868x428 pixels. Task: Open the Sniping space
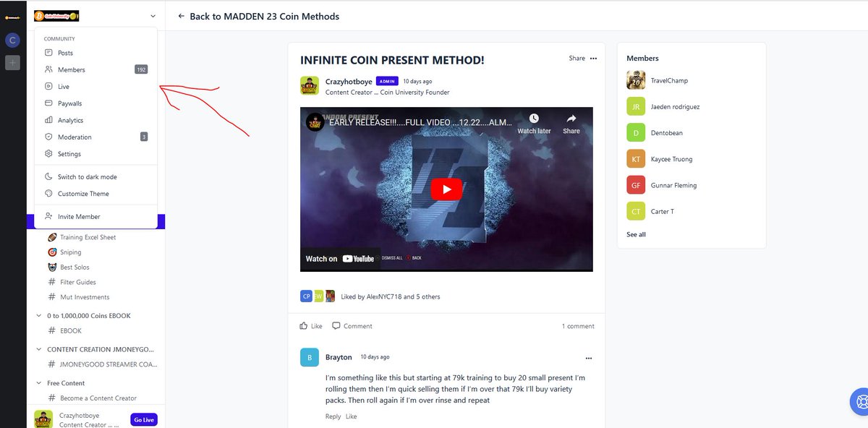pos(70,252)
